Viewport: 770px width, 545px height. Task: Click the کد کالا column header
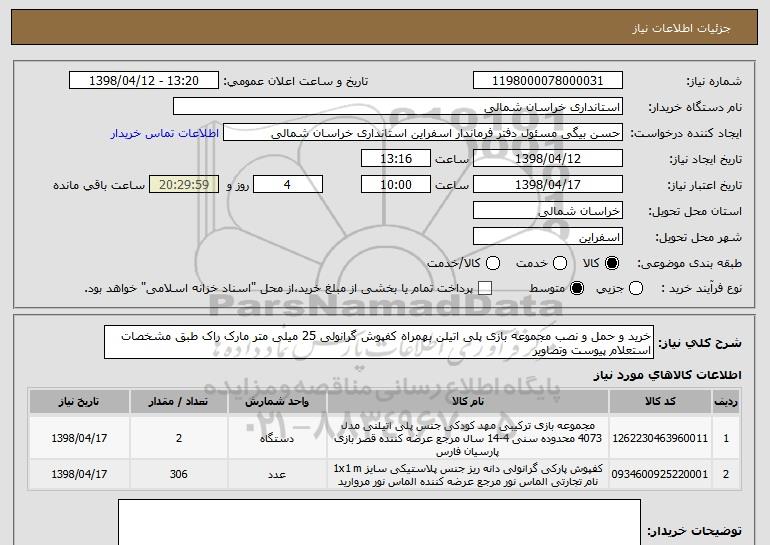pyautogui.click(x=660, y=402)
